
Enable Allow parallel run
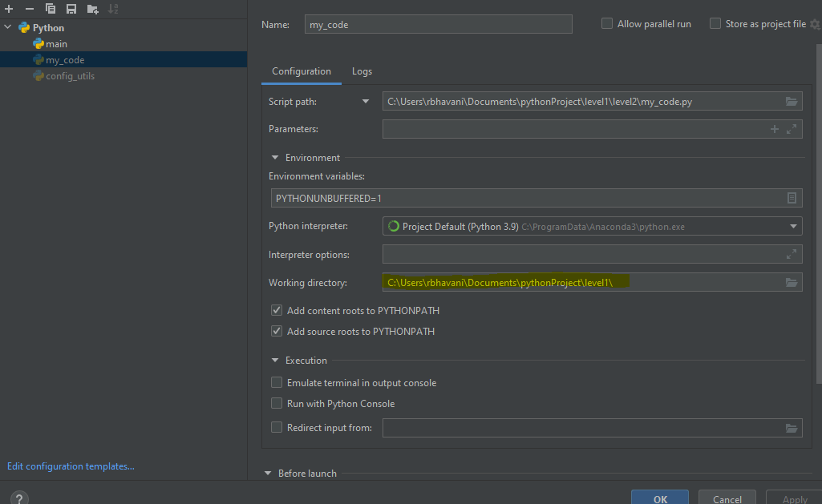pyautogui.click(x=607, y=23)
